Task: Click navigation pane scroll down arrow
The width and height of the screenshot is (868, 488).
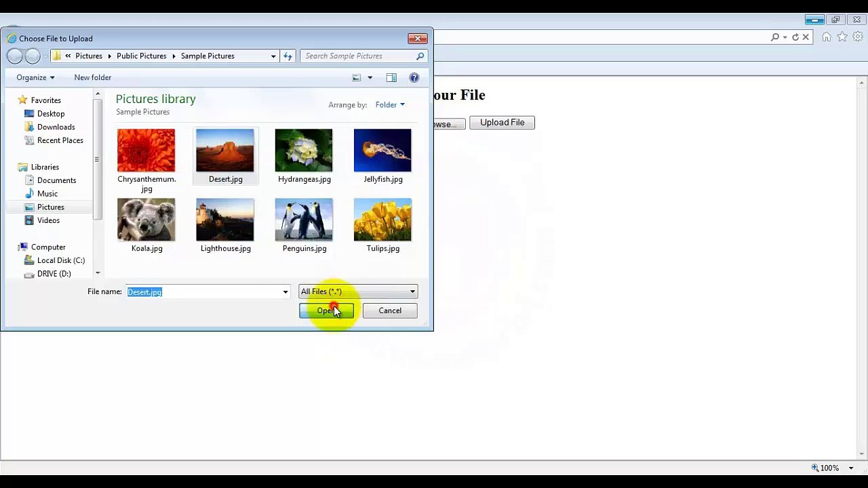Action: 98,273
